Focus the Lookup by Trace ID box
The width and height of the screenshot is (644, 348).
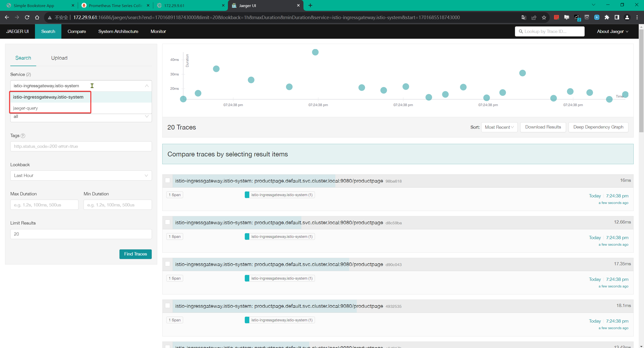click(550, 31)
